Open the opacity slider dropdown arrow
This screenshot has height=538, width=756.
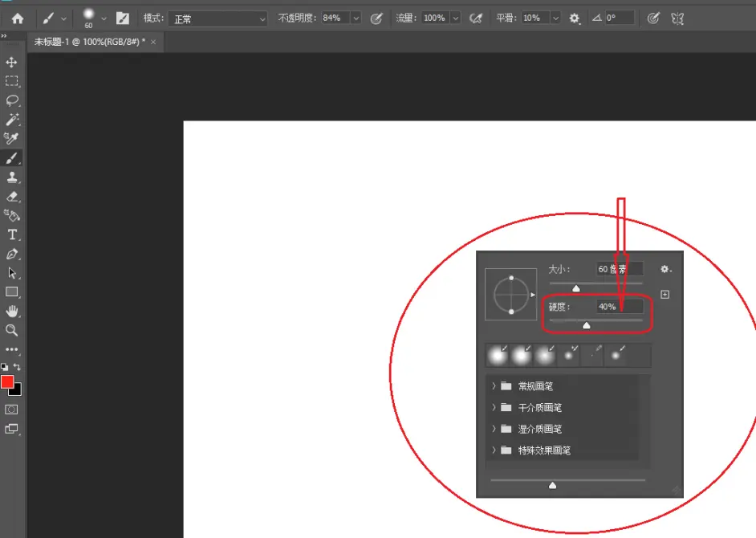pyautogui.click(x=356, y=18)
